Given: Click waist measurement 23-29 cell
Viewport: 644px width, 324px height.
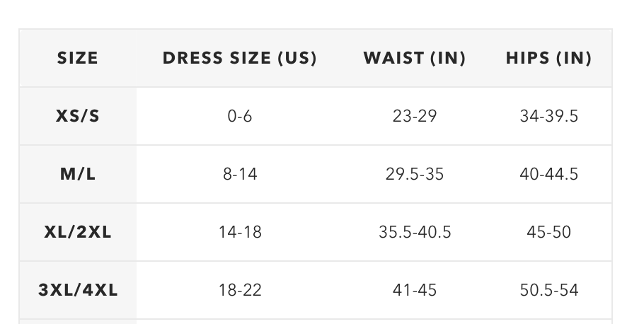Looking at the screenshot, I should coord(415,116).
